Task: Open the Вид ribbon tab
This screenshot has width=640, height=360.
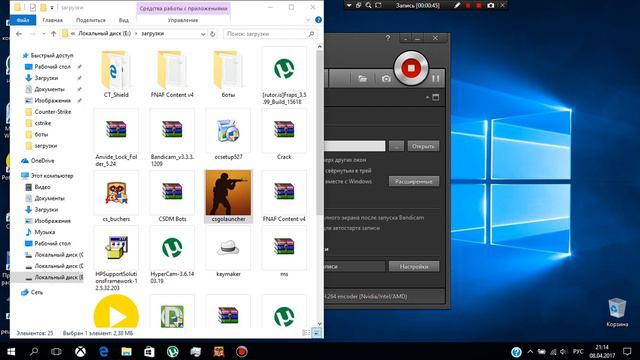Action: (124, 20)
